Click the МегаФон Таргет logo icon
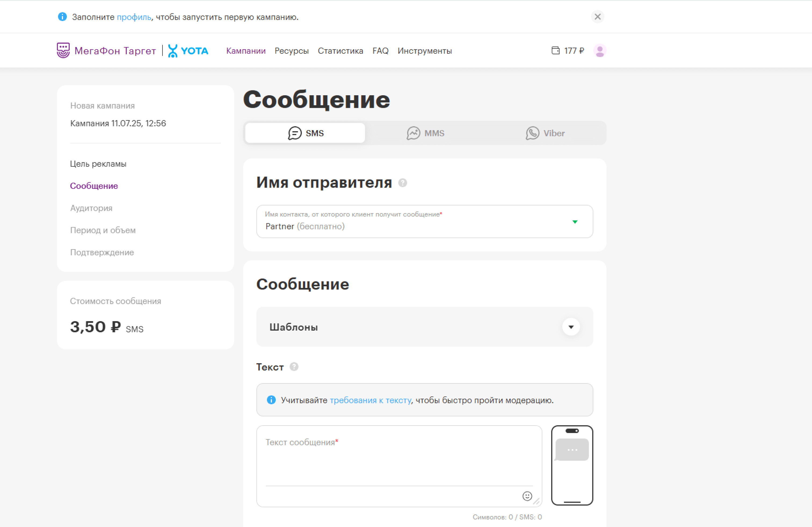The height and width of the screenshot is (527, 812). (x=63, y=50)
